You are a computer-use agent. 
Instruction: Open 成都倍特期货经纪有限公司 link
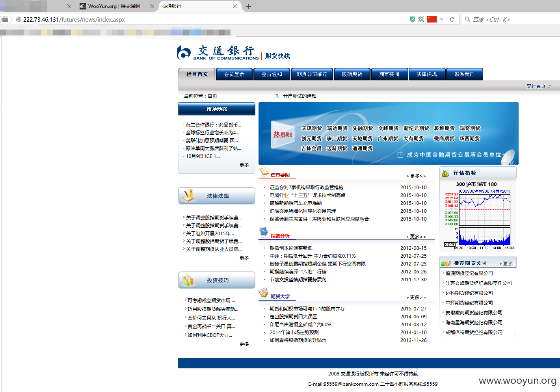(x=474, y=332)
